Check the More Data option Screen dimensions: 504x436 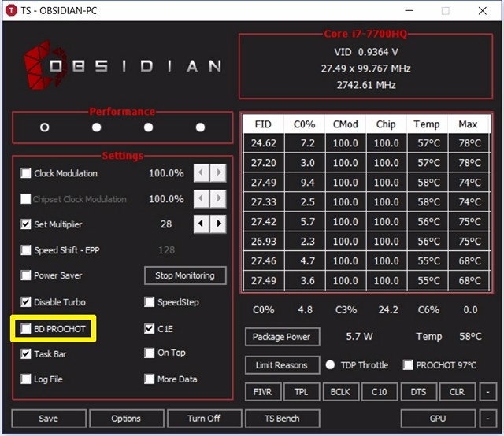click(x=149, y=379)
